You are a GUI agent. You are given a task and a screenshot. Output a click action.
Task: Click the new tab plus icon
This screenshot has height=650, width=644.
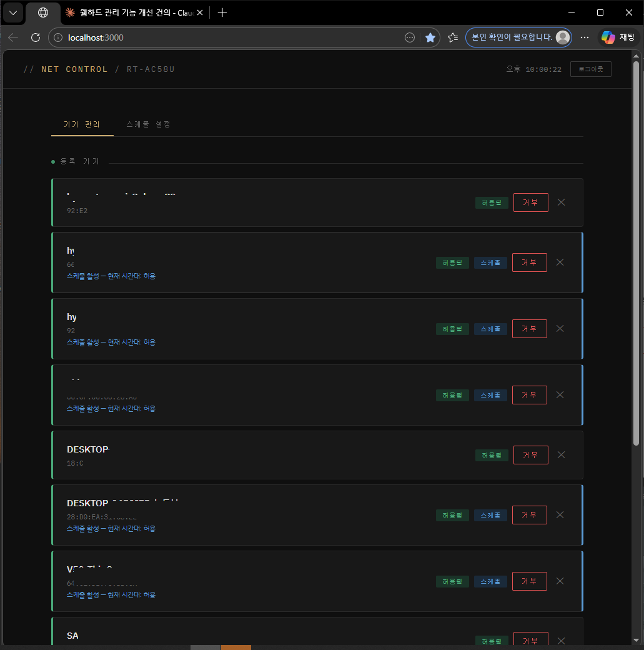point(222,12)
